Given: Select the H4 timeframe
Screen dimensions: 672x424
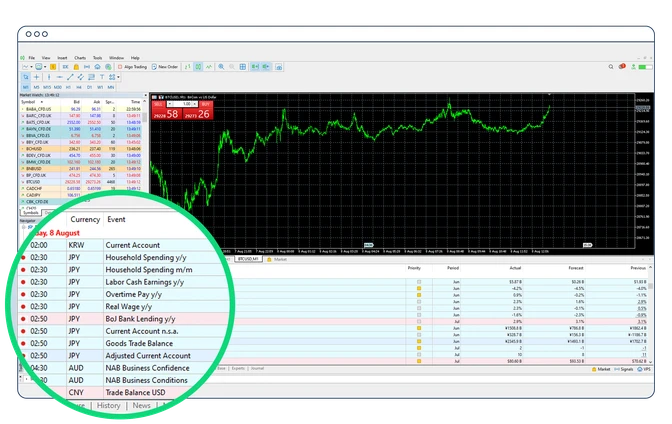Looking at the screenshot, I should 79,87.
